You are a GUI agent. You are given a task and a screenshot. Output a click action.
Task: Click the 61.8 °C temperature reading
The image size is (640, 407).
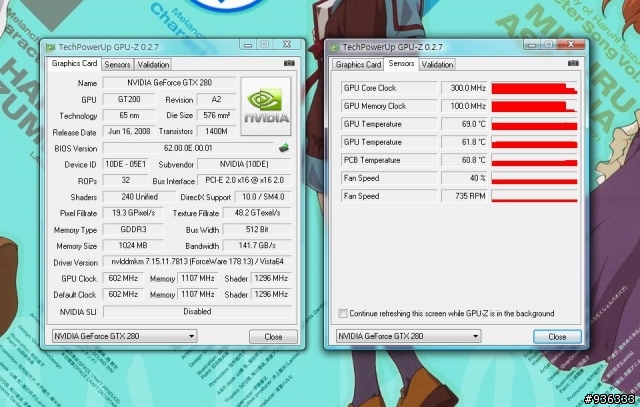click(x=464, y=142)
